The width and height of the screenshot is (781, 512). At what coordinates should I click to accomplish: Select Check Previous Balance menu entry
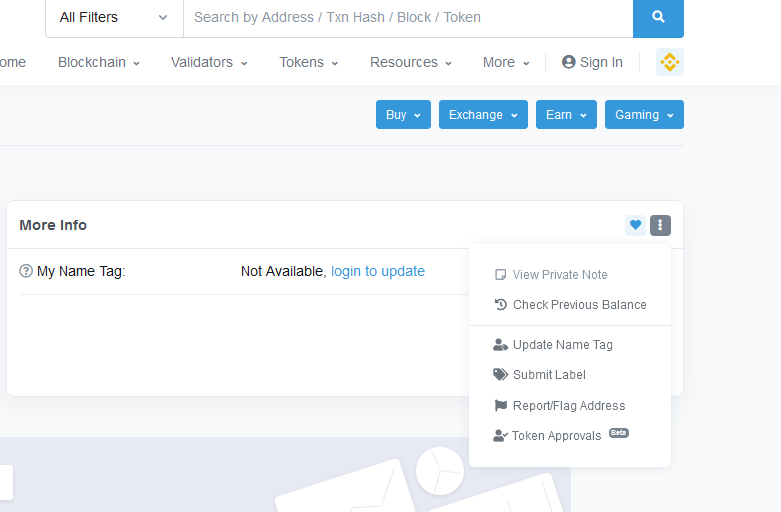click(570, 305)
